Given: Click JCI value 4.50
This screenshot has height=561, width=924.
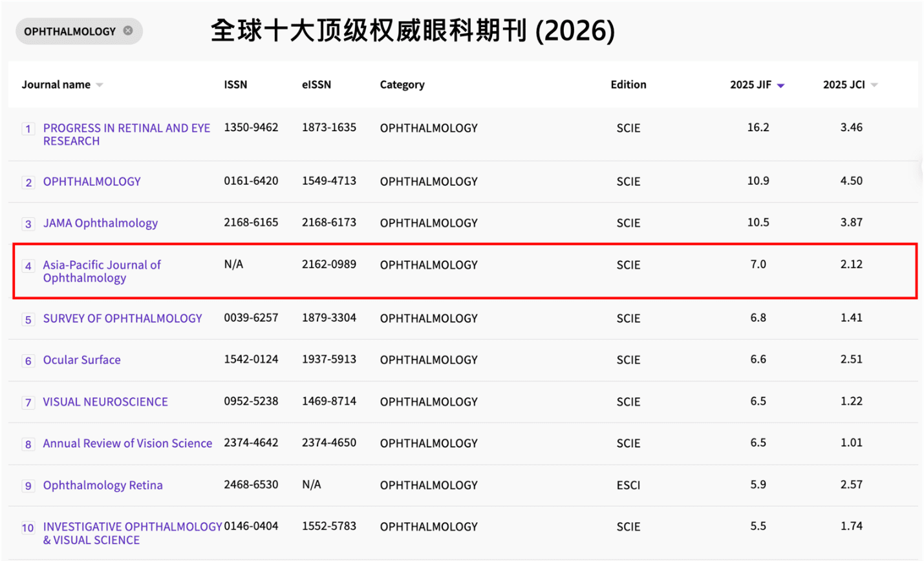Looking at the screenshot, I should (851, 181).
